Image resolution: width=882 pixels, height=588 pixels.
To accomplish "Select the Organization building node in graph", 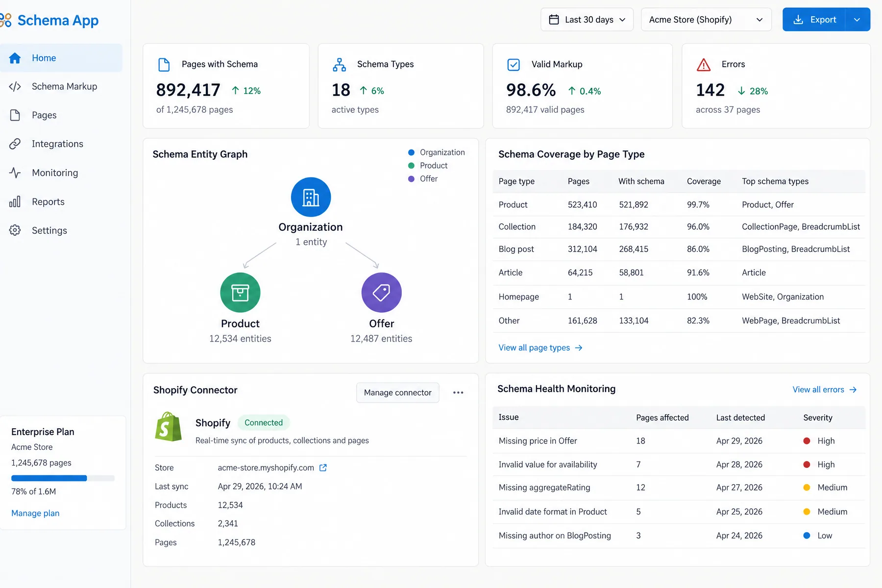I will click(x=311, y=197).
